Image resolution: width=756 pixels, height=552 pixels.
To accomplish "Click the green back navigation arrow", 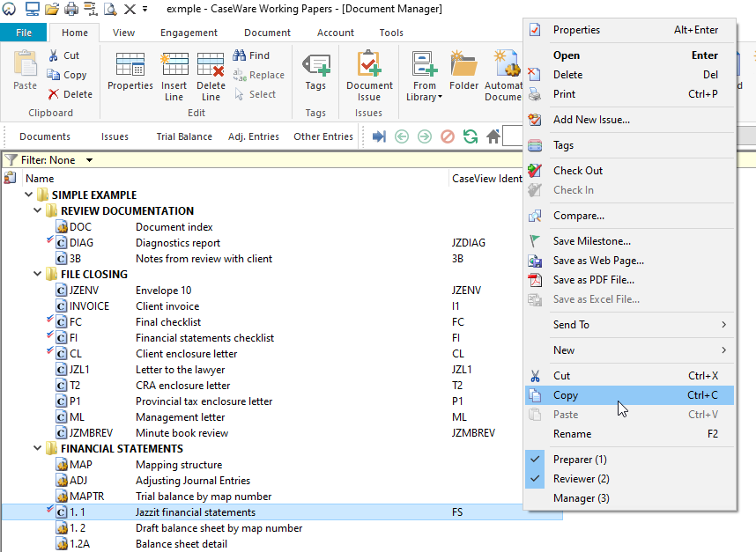I will [402, 136].
